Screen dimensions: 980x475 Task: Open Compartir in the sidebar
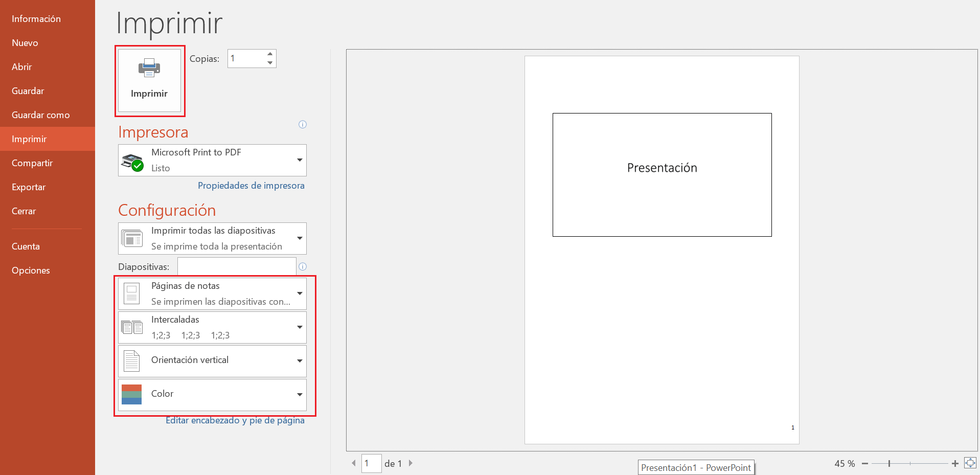pos(48,163)
